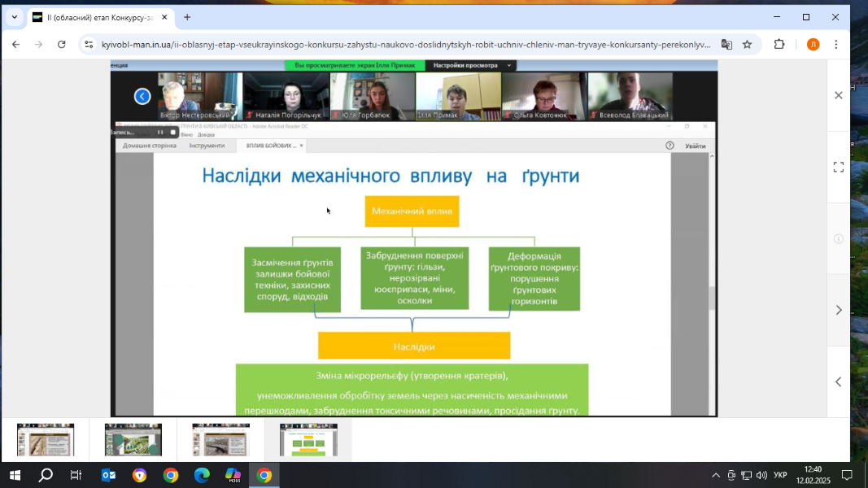Close the 'II (обласний) етап' tab
Image resolution: width=868 pixels, height=488 pixels.
(164, 17)
